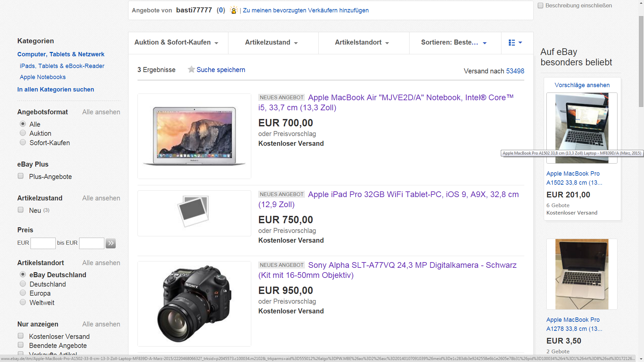Click the seller name basti77777
The height and width of the screenshot is (362, 644).
pos(194,10)
